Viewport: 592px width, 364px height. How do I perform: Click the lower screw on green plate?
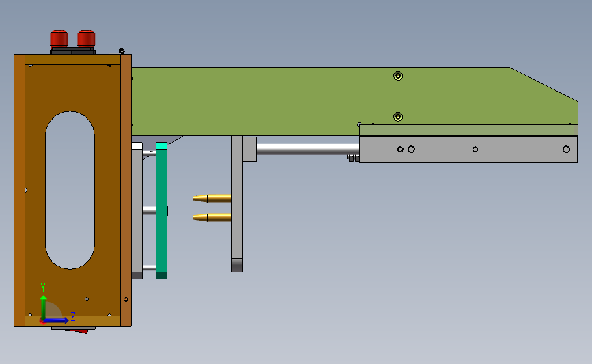coord(398,117)
